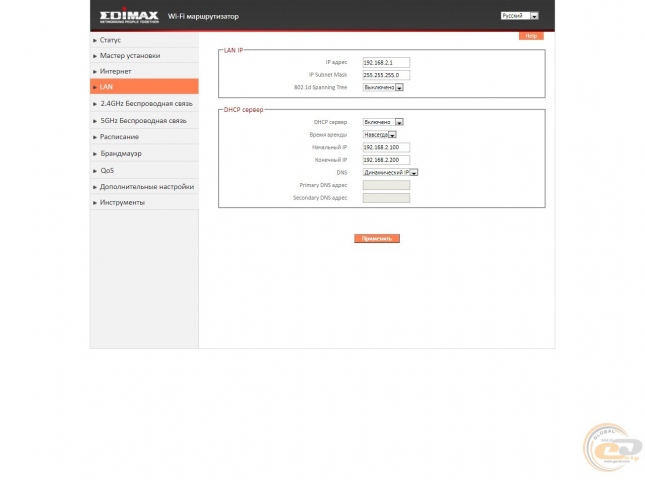Image resolution: width=645 pixels, height=480 pixels.
Task: Click the arrow icon beside Интернет
Action: pyautogui.click(x=95, y=72)
